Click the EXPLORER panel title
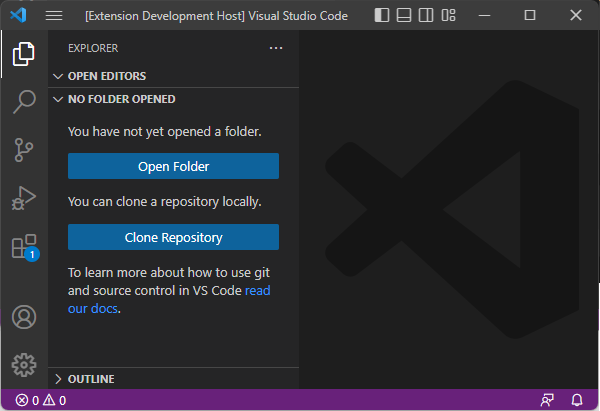 point(93,48)
